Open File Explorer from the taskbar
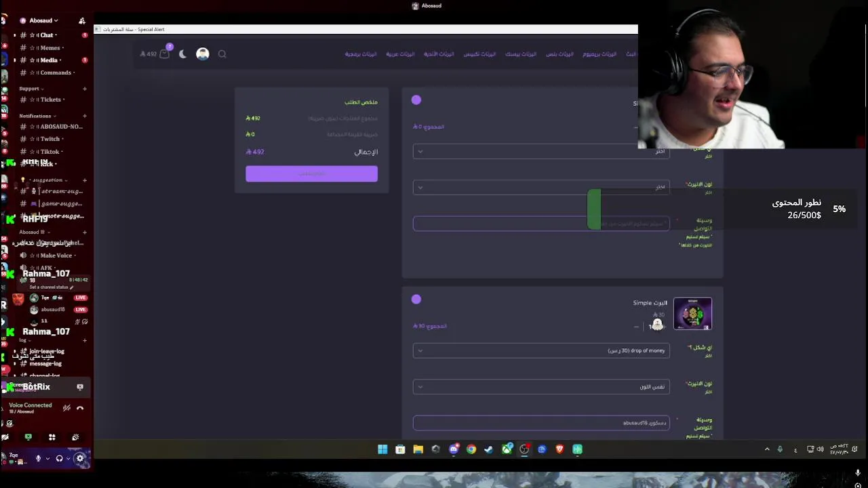The height and width of the screenshot is (488, 868). tap(418, 449)
